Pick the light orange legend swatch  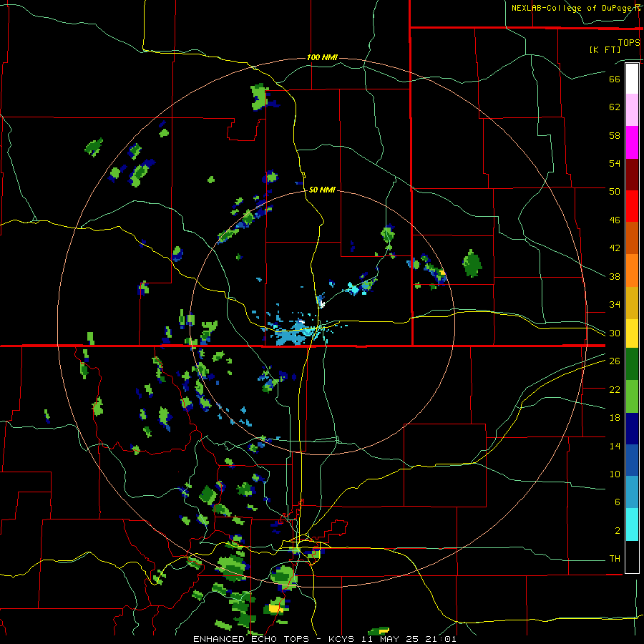point(632,270)
